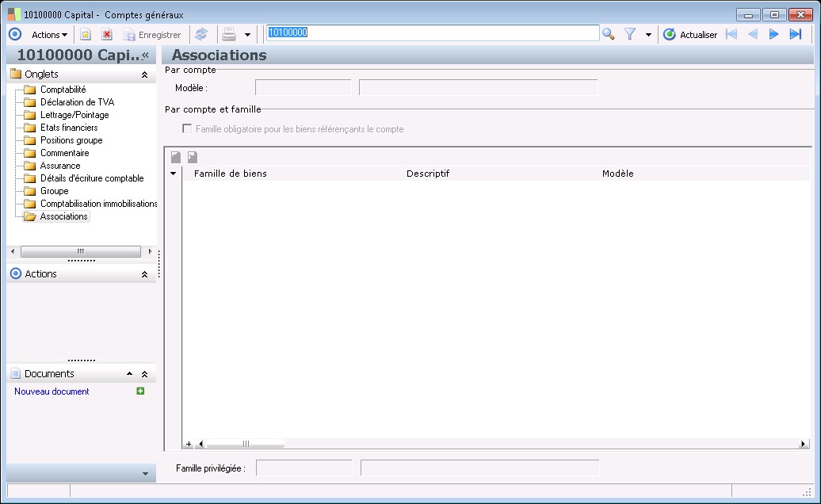Open the Commentaire tab
Image resolution: width=821 pixels, height=504 pixels.
pyautogui.click(x=64, y=153)
